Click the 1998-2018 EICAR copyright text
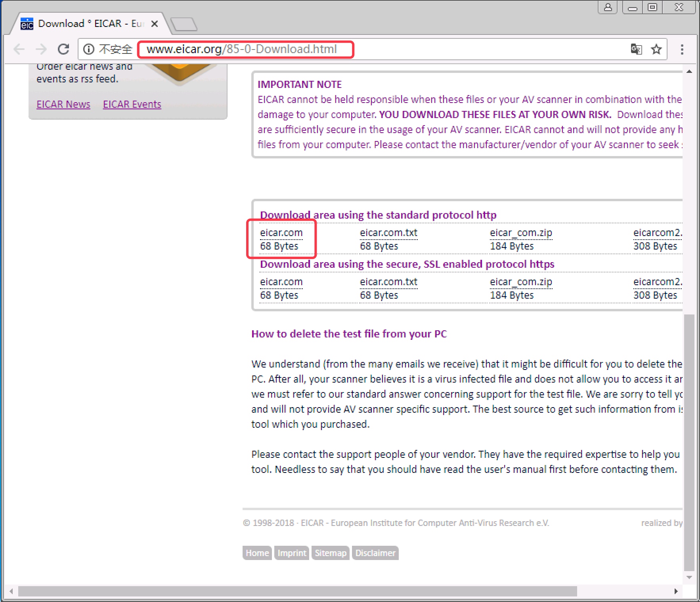The width and height of the screenshot is (700, 602). pos(396,523)
